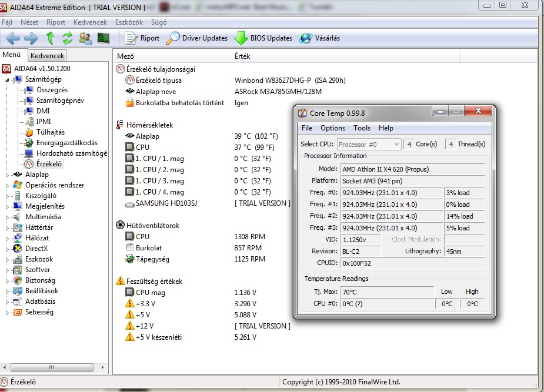Switch to the Kedvencek tab in sidebar
The width and height of the screenshot is (544, 392).
pos(47,55)
